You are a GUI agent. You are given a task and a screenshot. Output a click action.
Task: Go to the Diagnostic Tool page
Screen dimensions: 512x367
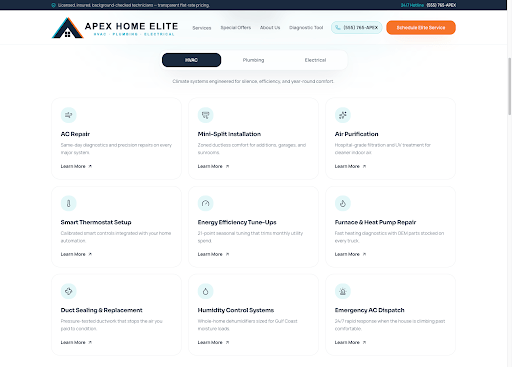click(x=306, y=28)
